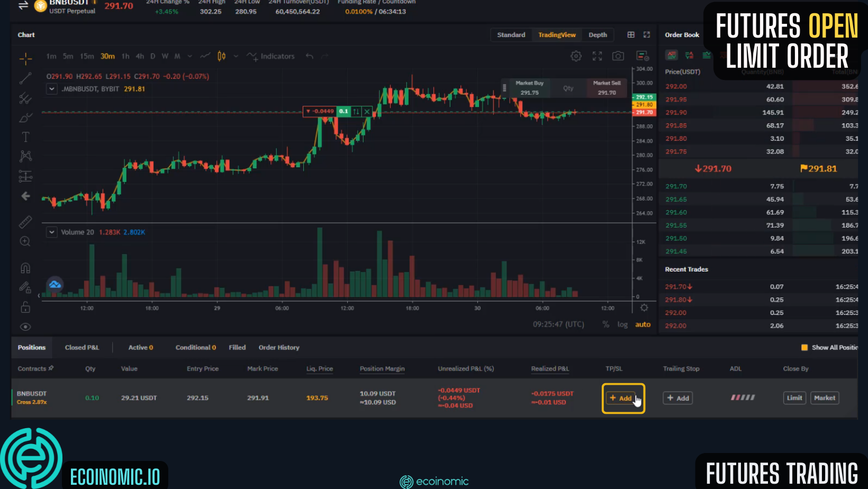Screen dimensions: 868x489
Task: Open the compare symbols line icon
Action: tap(205, 56)
